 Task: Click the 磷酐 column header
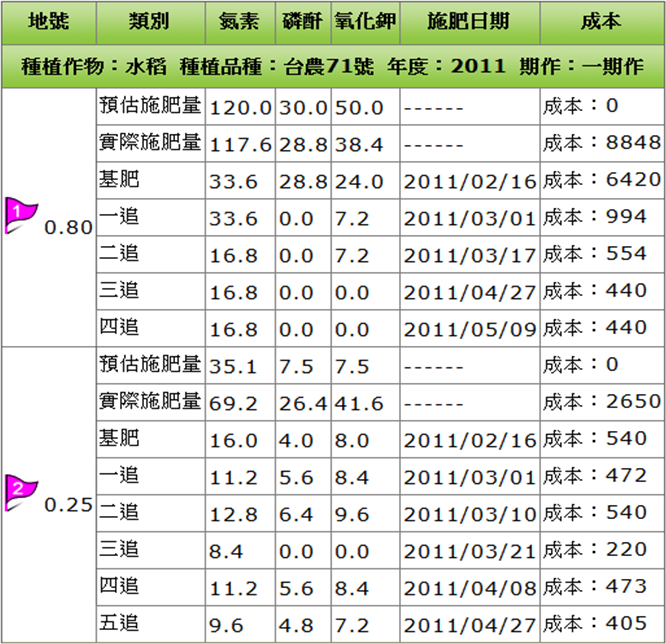(x=302, y=21)
